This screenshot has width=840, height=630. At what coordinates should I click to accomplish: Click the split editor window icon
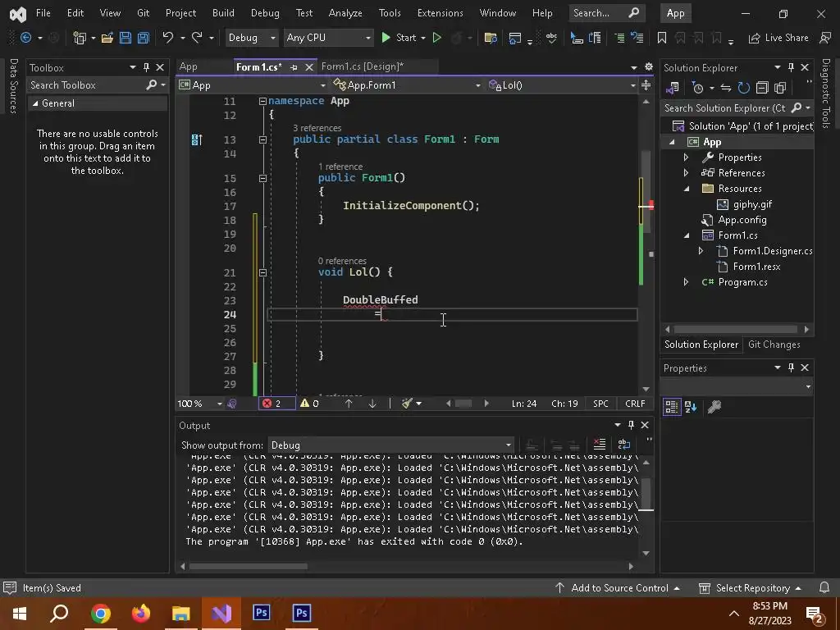[646, 85]
